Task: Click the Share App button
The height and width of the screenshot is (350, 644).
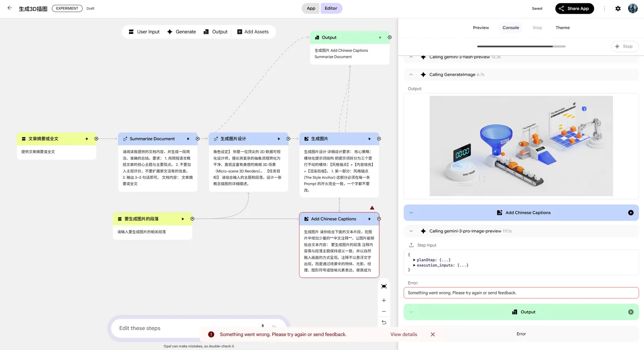Action: pos(574,8)
